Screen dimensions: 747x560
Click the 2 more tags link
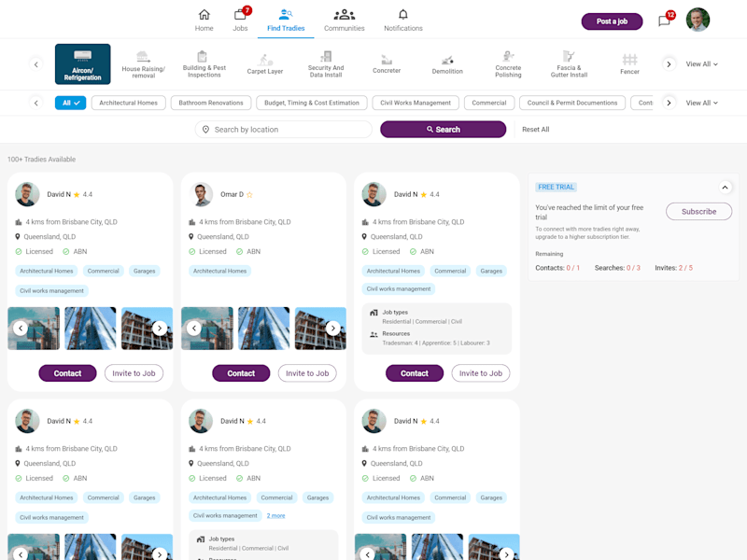point(275,516)
